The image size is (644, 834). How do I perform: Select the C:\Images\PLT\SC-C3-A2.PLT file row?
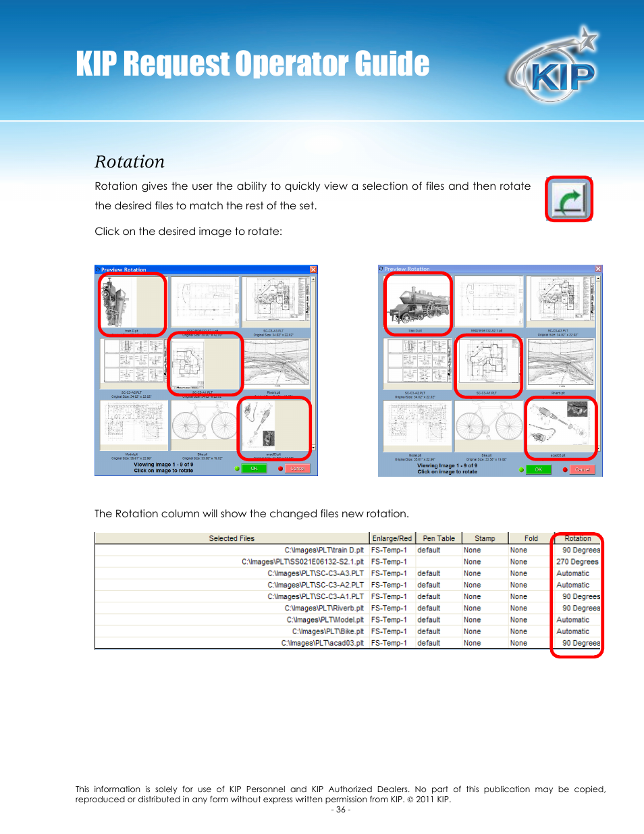tap(348, 585)
